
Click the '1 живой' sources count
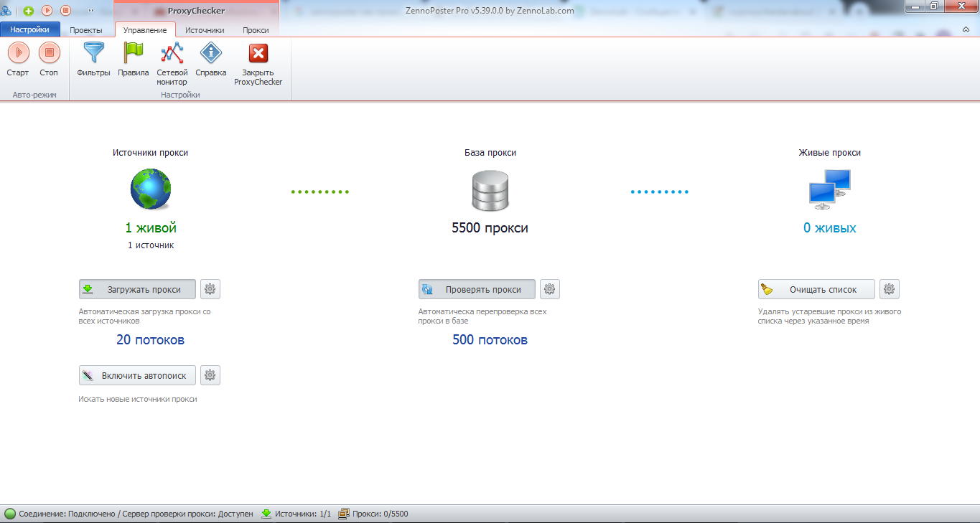click(x=151, y=228)
